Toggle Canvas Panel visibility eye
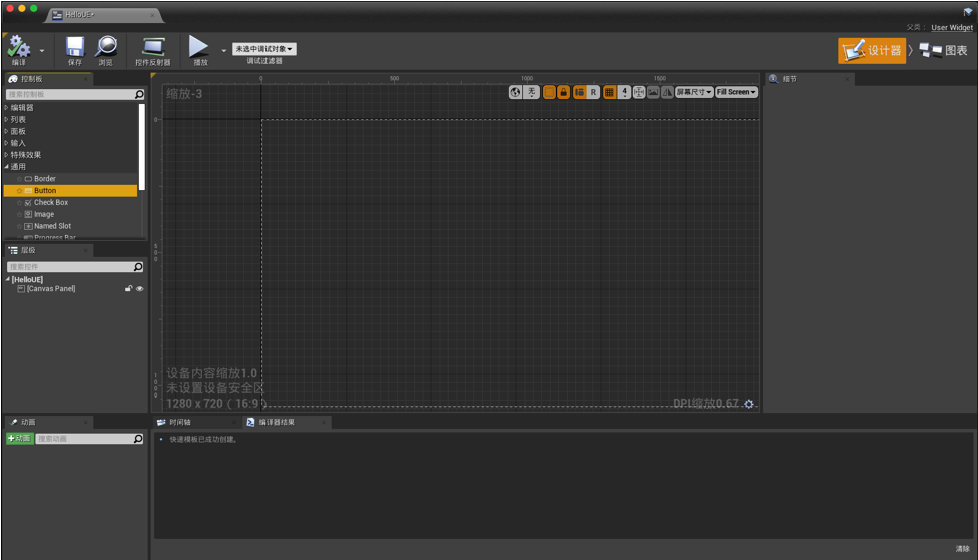The height and width of the screenshot is (560, 978). pos(140,289)
